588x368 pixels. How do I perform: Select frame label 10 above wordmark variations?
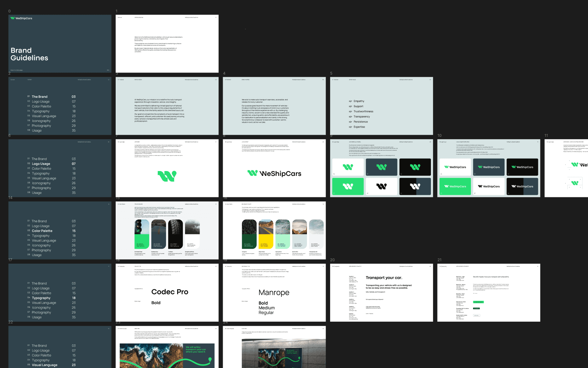[439, 135]
